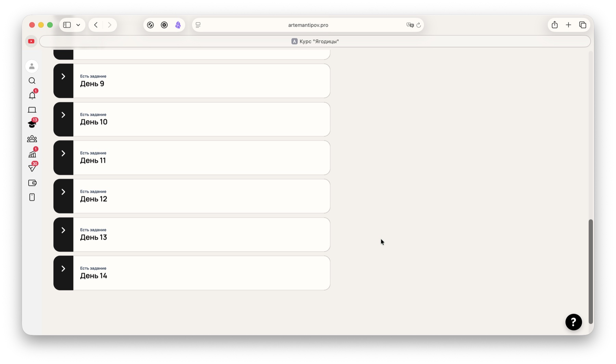The image size is (616, 364).
Task: Expand the День 12 lesson
Action: pos(63,192)
